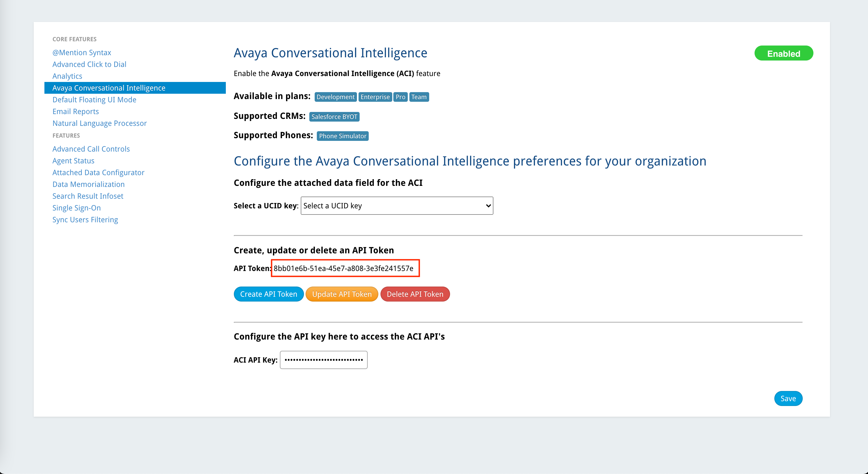The height and width of the screenshot is (474, 868).
Task: Open Advanced Click to Dial settings
Action: 89,64
